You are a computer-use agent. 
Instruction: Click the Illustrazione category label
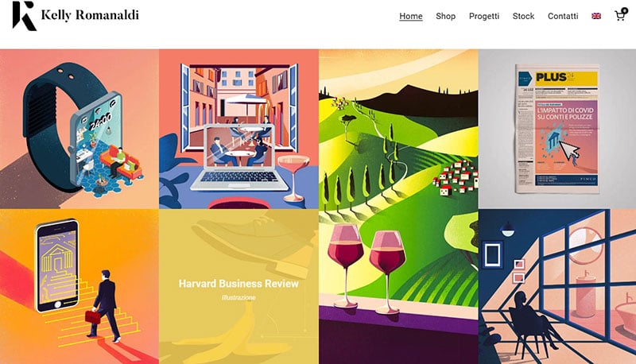click(238, 297)
